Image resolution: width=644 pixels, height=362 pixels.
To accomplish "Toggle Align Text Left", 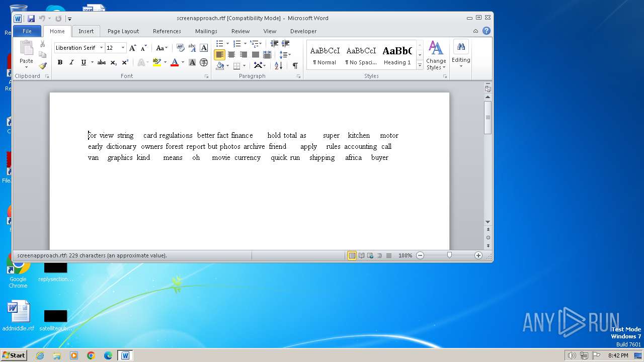I will (x=219, y=55).
